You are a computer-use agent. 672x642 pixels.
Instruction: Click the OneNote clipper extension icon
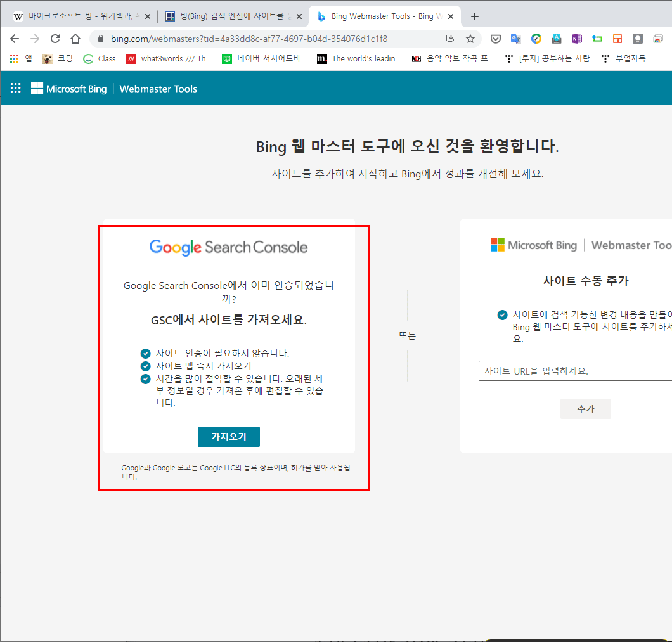tap(576, 39)
